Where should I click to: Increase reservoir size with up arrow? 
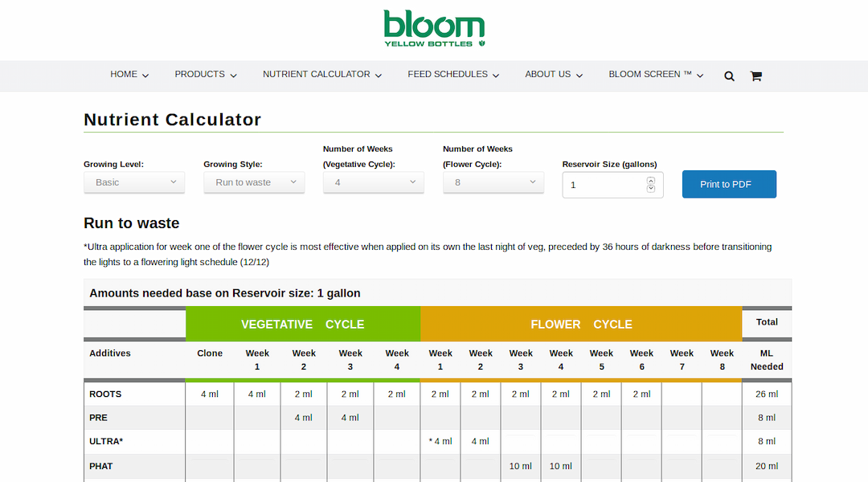[651, 181]
